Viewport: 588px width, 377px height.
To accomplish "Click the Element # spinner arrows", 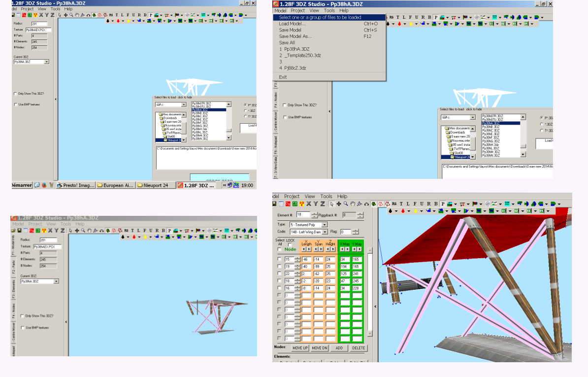I will [x=314, y=215].
